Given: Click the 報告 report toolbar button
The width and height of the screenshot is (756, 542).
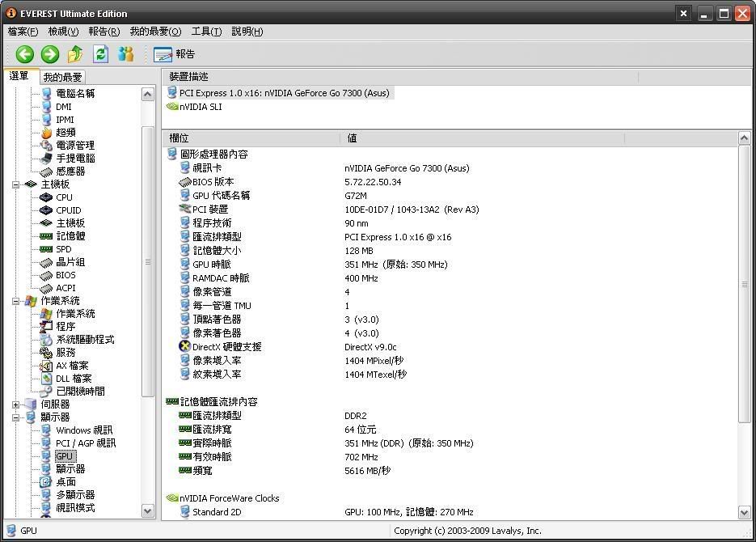Looking at the screenshot, I should 175,54.
